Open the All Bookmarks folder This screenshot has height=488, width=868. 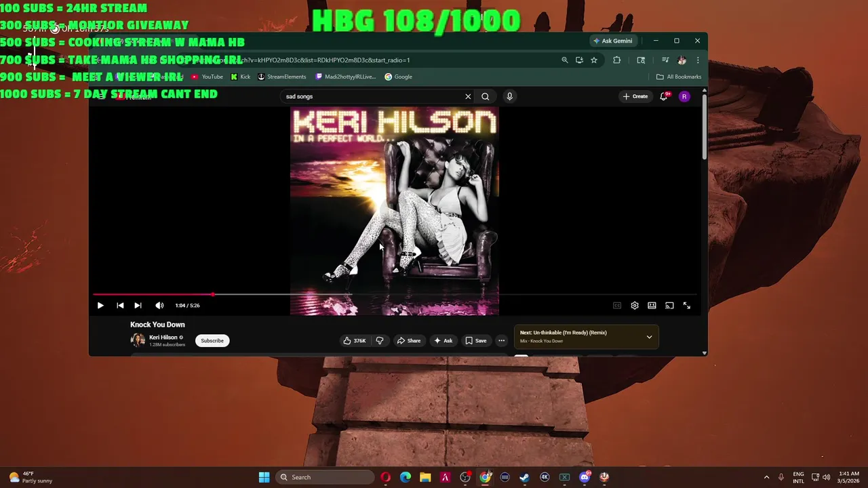pos(679,77)
